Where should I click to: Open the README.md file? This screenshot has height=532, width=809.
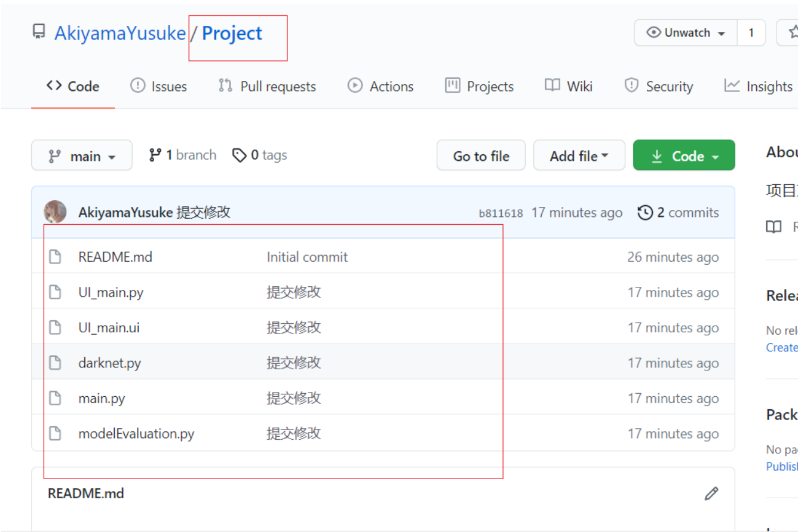[115, 257]
